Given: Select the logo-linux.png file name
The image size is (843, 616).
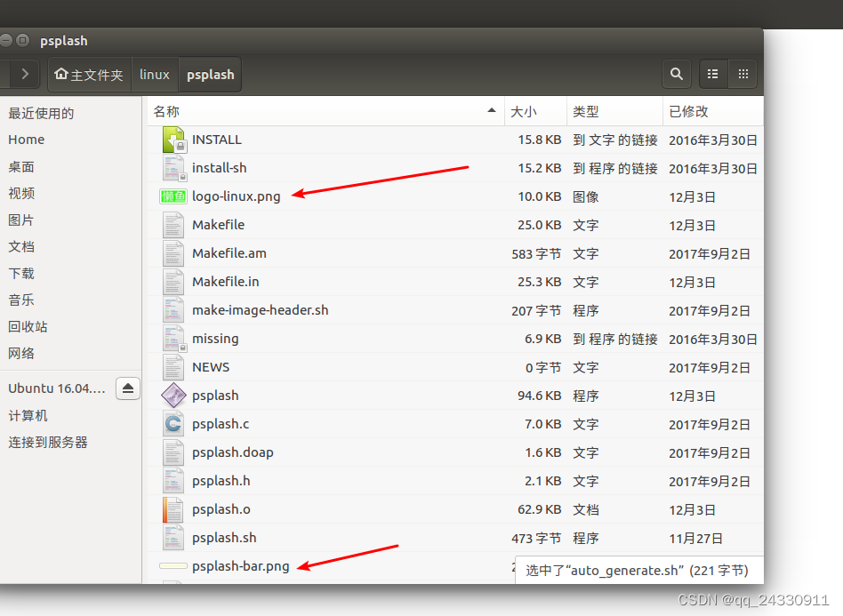Looking at the screenshot, I should [x=236, y=196].
